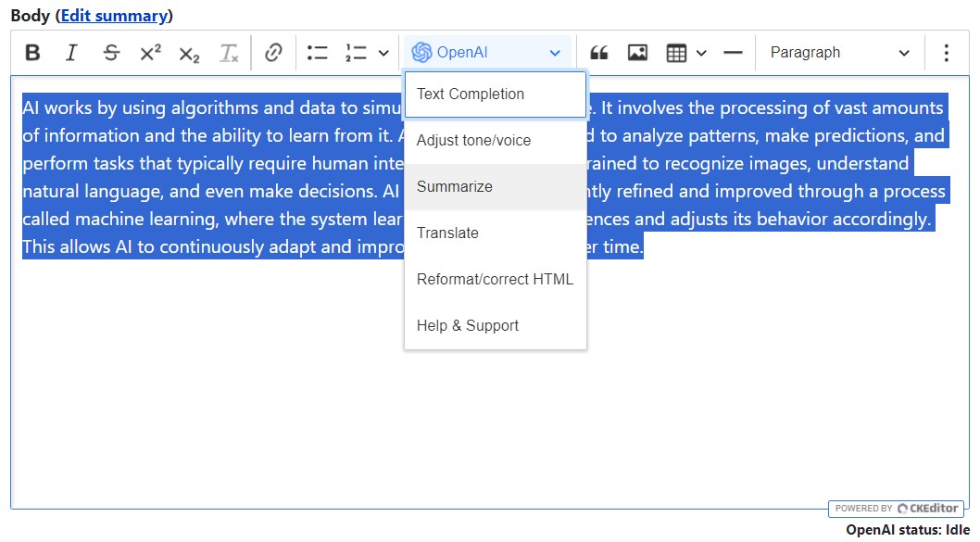Image resolution: width=980 pixels, height=542 pixels.
Task: Select Adjust tone/voice option
Action: pos(496,141)
